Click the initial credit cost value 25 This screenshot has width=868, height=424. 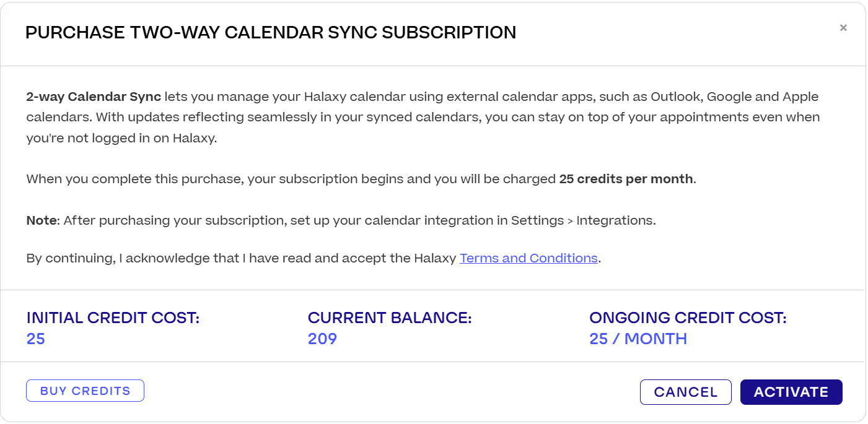[x=36, y=339]
